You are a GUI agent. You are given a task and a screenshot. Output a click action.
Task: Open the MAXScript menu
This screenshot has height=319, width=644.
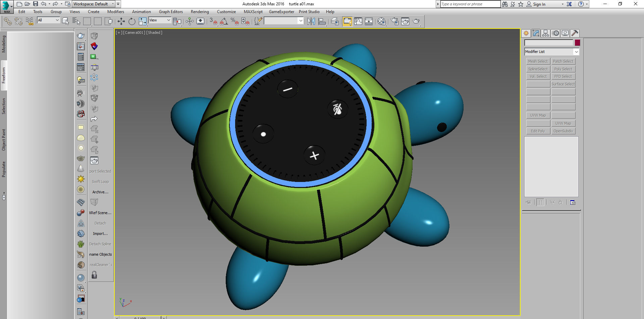pos(253,12)
